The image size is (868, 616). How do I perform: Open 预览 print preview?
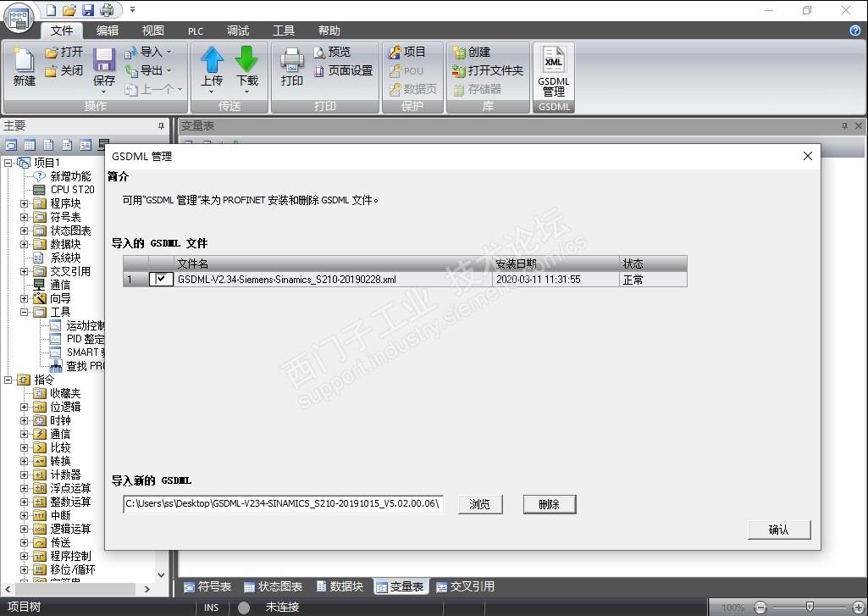(x=332, y=52)
